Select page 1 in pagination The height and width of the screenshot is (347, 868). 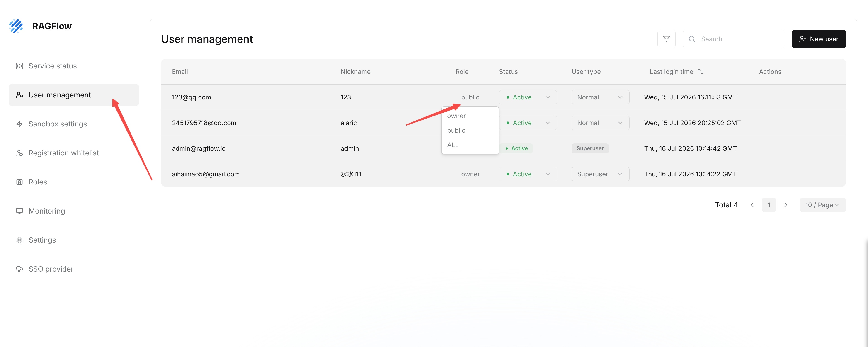769,205
